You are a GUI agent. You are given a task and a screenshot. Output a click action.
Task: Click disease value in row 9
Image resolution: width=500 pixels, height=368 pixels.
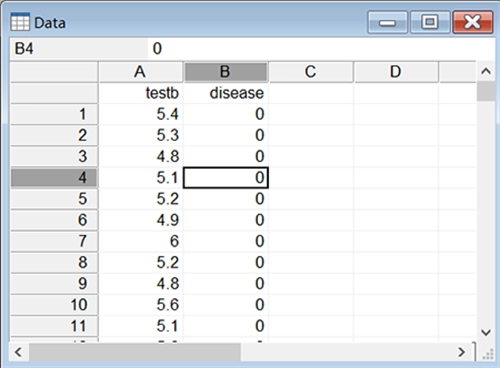tap(226, 284)
